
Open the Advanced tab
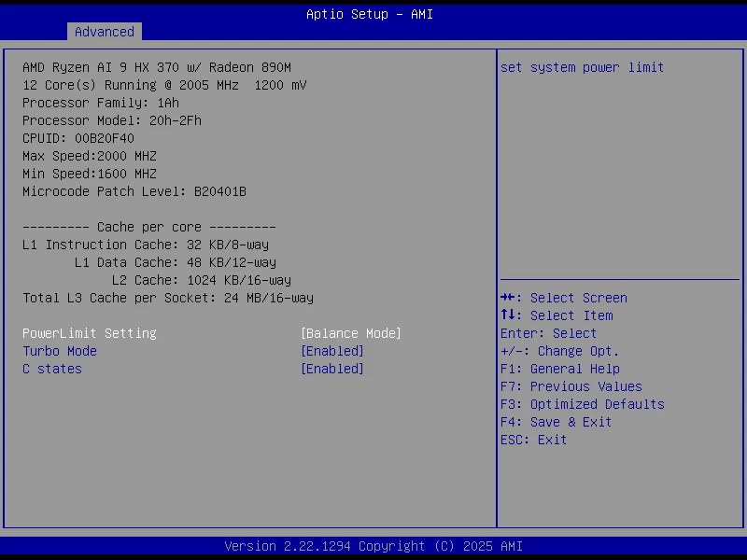104,32
